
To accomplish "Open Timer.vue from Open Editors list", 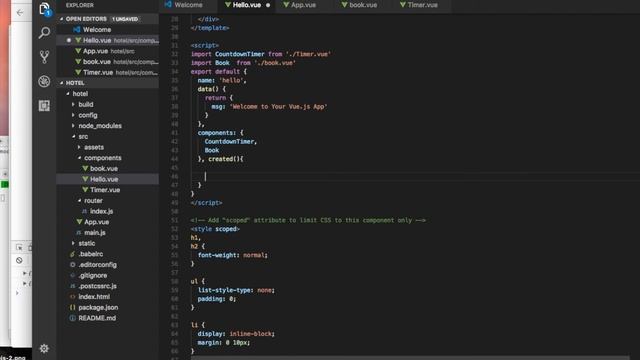I will [x=107, y=72].
